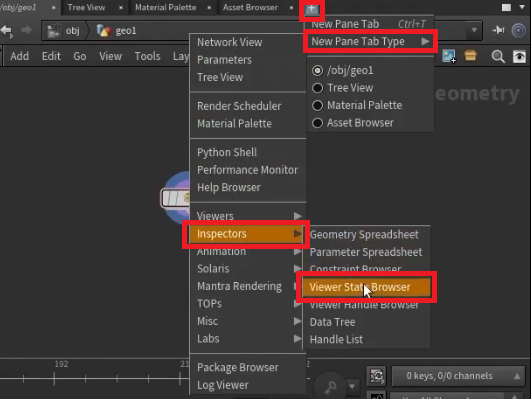Image resolution: width=531 pixels, height=399 pixels.
Task: Click the circular target icon near pin
Action: point(518,30)
